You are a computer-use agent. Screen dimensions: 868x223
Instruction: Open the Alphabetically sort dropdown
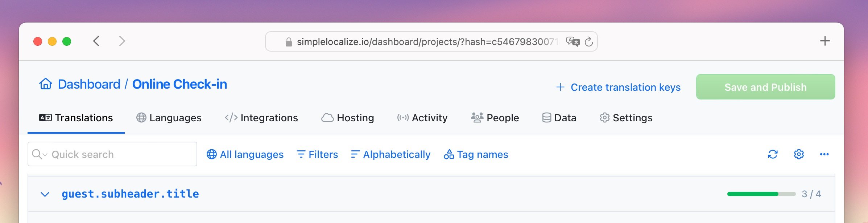[390, 154]
